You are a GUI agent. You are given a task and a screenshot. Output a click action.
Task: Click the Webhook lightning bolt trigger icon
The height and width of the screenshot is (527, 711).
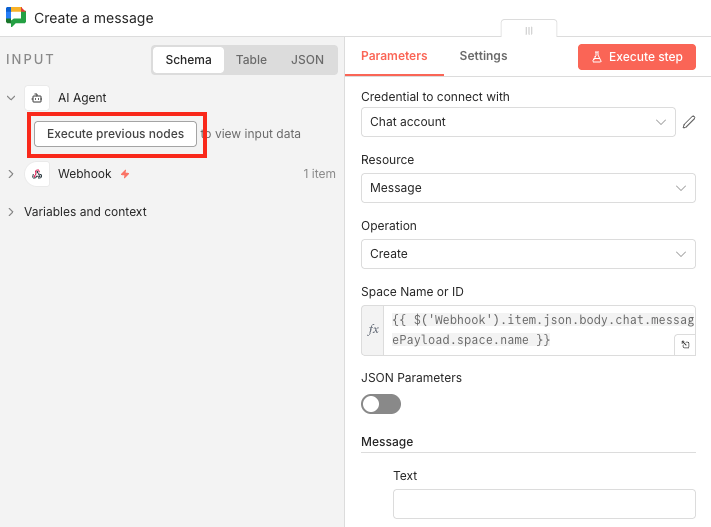(x=125, y=174)
